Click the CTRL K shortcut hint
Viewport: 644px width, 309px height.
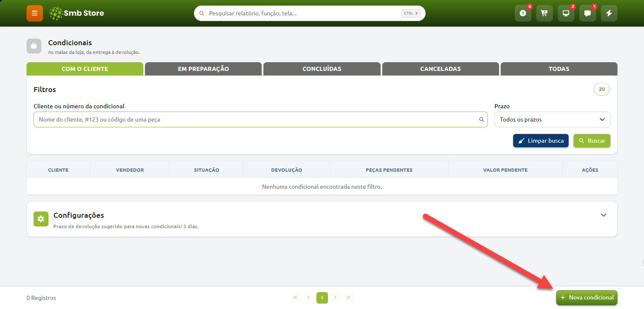coord(411,13)
